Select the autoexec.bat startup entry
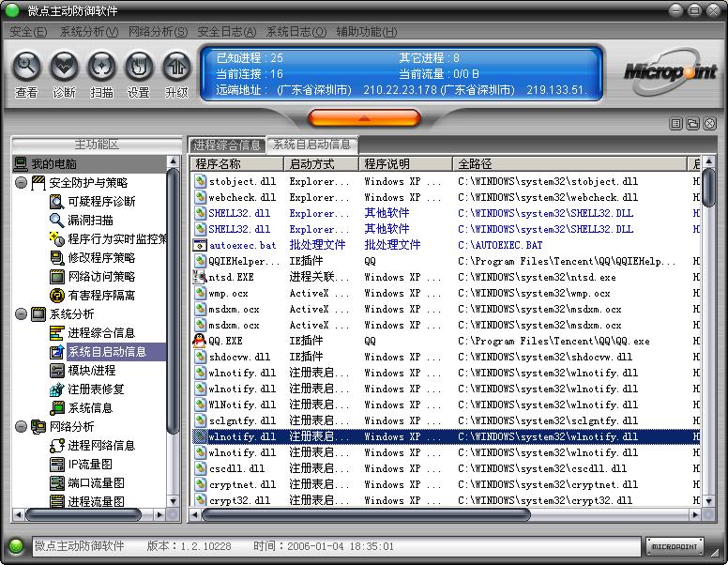The height and width of the screenshot is (565, 728). [x=242, y=245]
